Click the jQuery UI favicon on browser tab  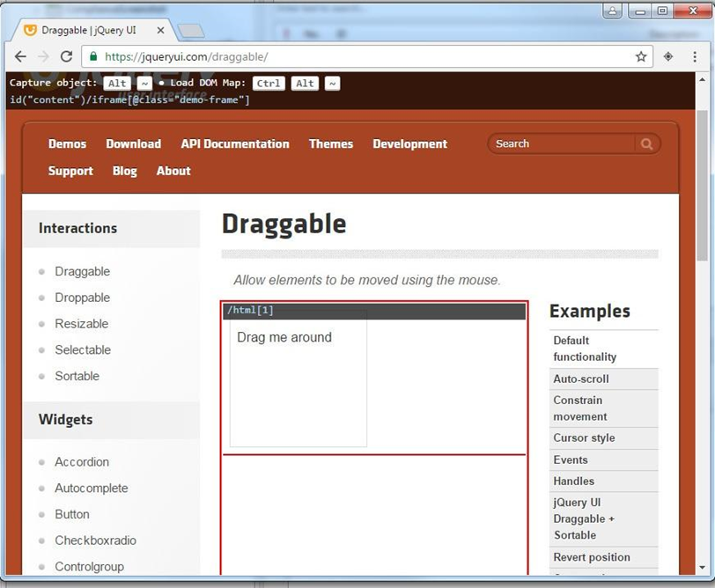coord(31,29)
